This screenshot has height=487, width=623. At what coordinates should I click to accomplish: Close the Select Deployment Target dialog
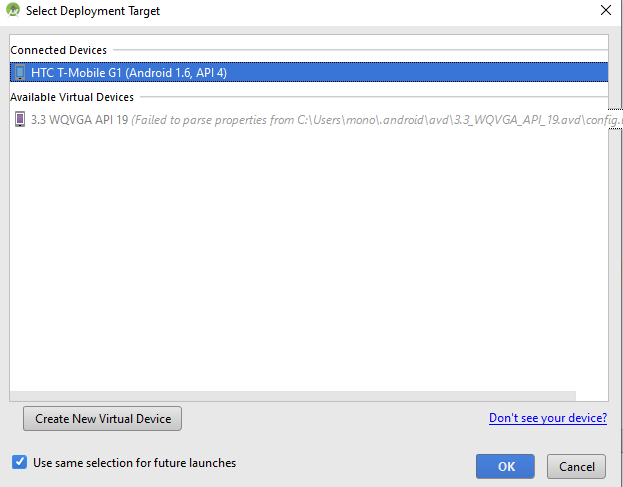(x=605, y=11)
